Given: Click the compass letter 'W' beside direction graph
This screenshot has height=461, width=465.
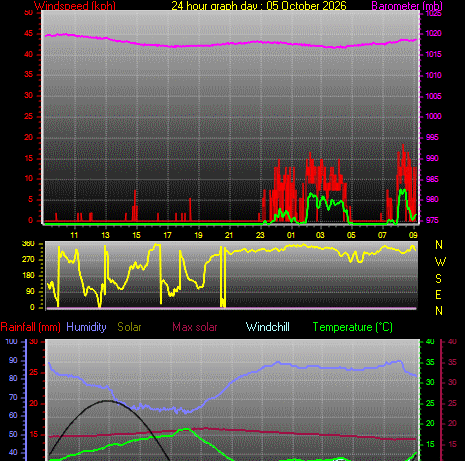Looking at the screenshot, I should pyautogui.click(x=440, y=262).
